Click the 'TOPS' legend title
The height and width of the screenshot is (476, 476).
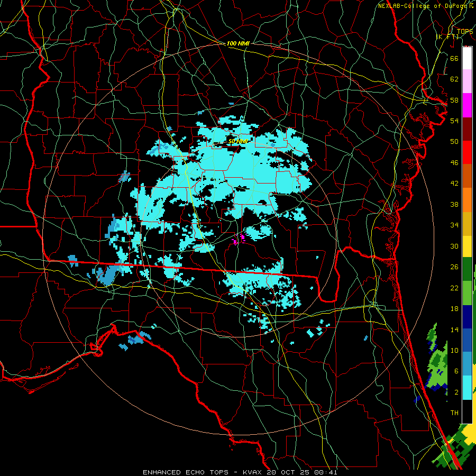pyautogui.click(x=465, y=31)
